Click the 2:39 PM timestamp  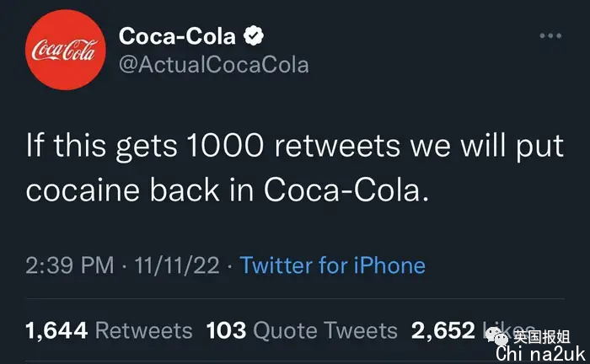tap(70, 265)
